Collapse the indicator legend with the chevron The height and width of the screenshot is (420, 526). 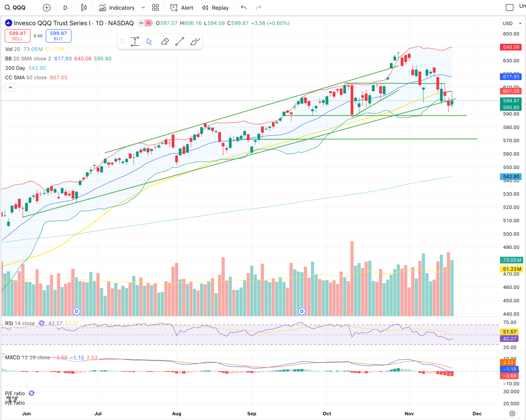10,87
